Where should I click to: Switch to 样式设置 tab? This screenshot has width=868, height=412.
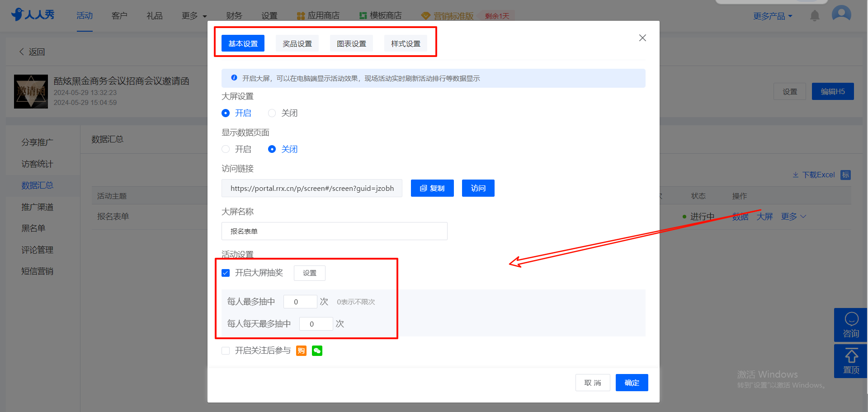(x=406, y=43)
